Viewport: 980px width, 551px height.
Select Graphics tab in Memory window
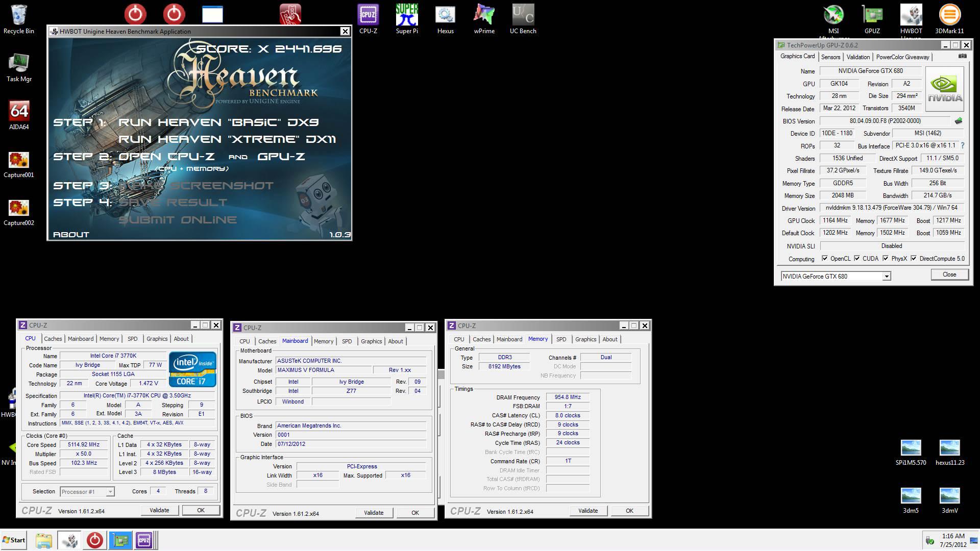[585, 339]
